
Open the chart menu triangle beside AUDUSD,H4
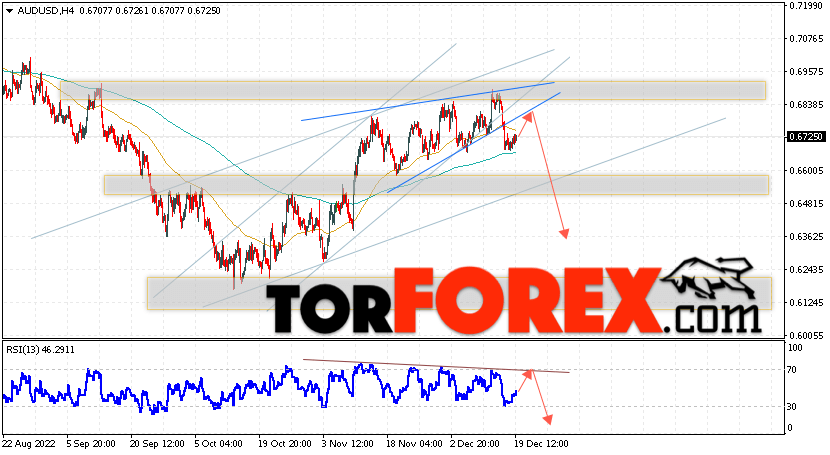point(9,11)
